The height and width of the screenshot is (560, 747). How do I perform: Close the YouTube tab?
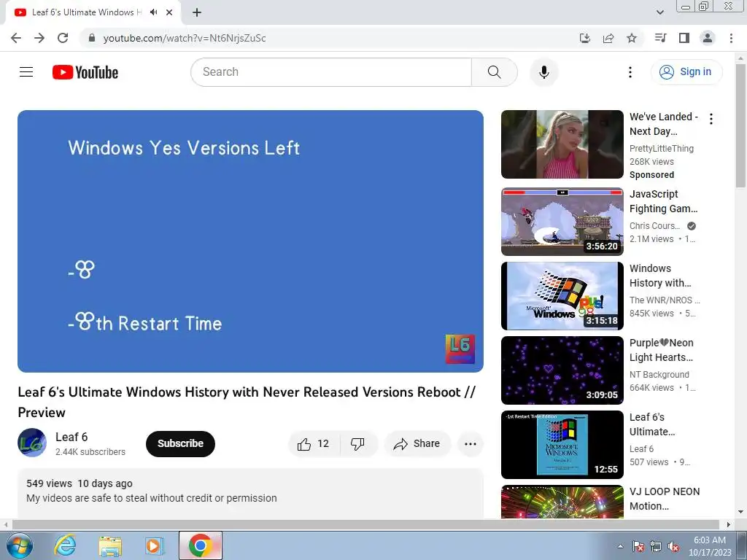(169, 12)
